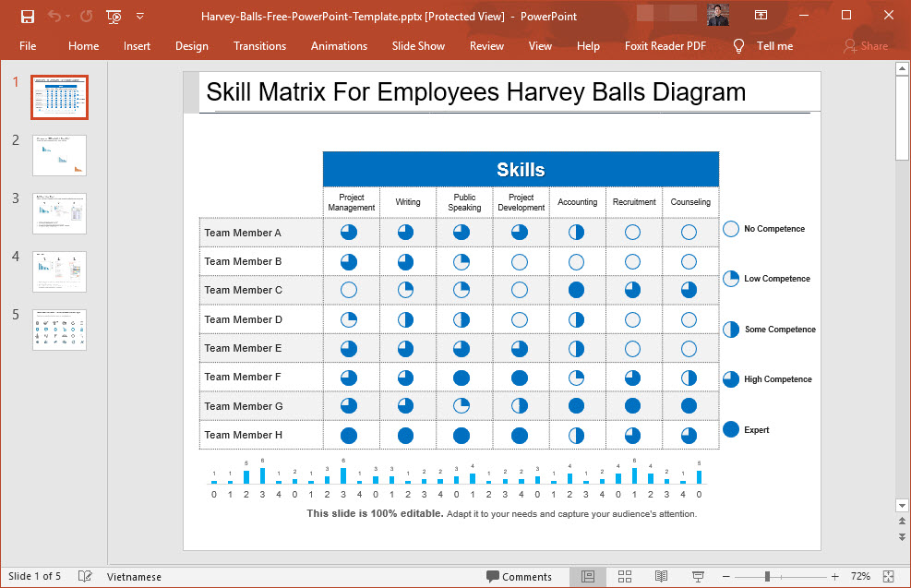
Task: Toggle the Comments pane
Action: (x=519, y=576)
